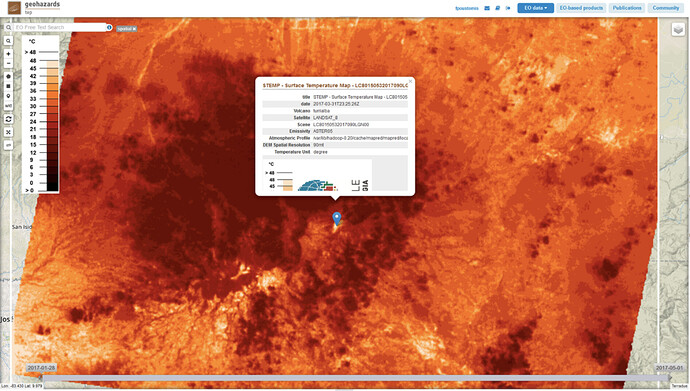
Task: Open the EO data dropdown
Action: click(536, 8)
